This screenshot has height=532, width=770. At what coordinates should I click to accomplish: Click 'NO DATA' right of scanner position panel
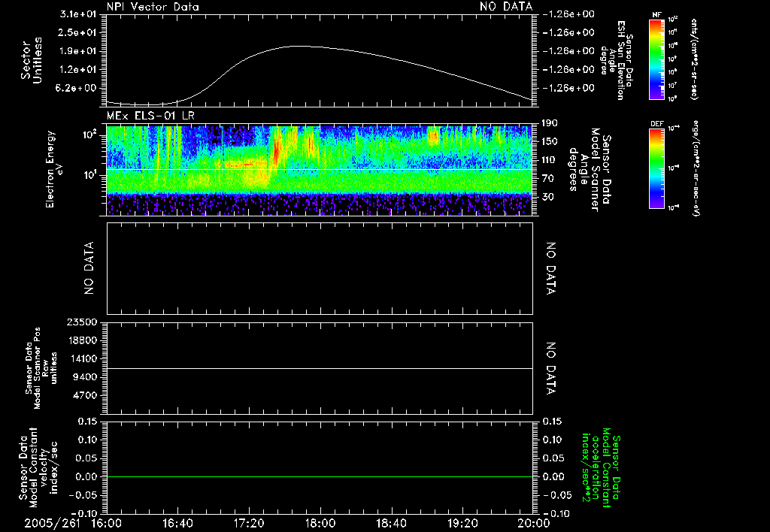[550, 368]
